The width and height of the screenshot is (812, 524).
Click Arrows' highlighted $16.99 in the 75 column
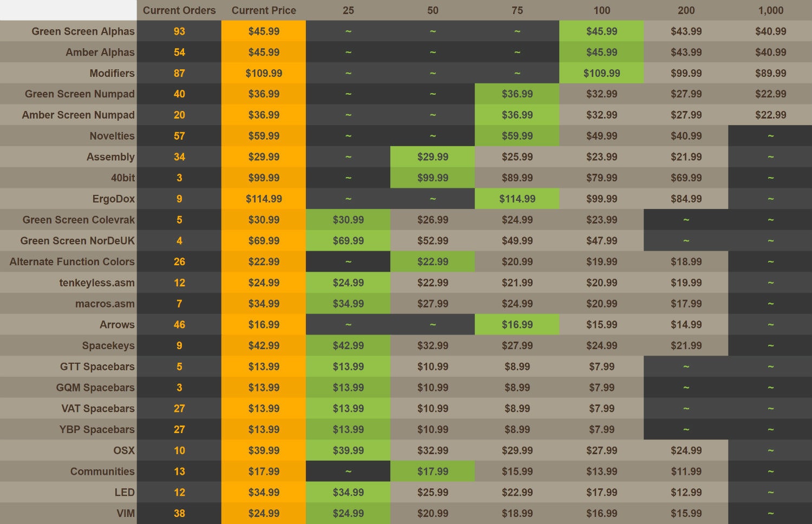pos(517,325)
